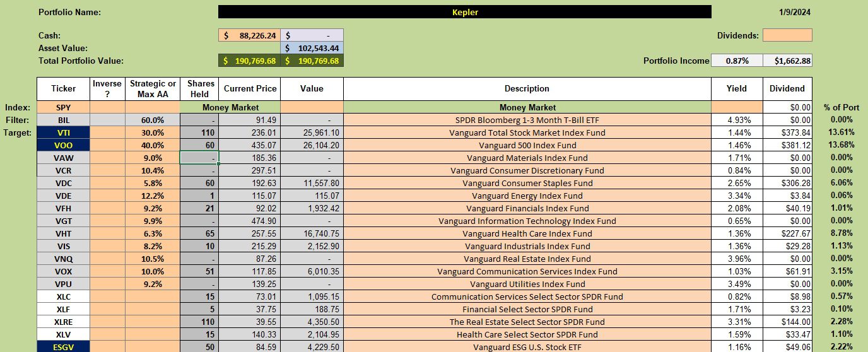Select the VTI target ticker cell
Image resolution: width=868 pixels, height=352 pixels.
pos(63,132)
